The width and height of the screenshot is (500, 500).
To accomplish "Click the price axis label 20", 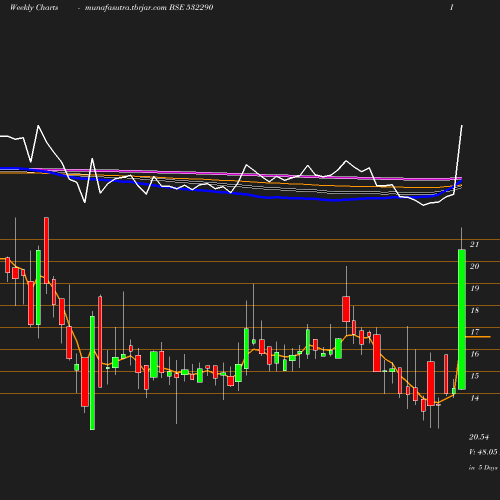I will click(474, 266).
